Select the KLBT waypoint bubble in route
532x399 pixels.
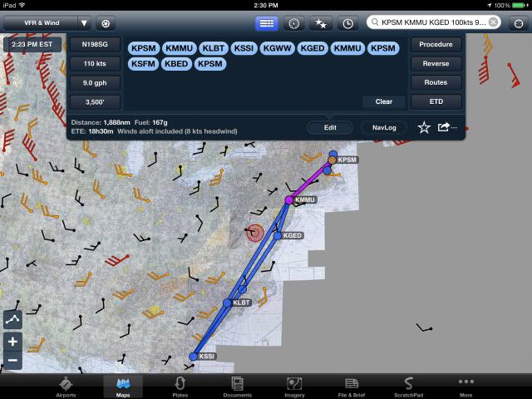[x=213, y=48]
